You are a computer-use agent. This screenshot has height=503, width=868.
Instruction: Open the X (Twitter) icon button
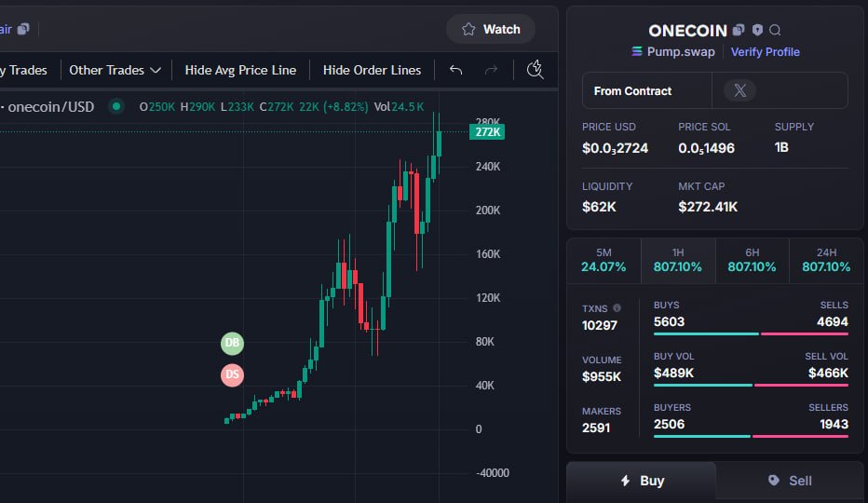click(740, 90)
